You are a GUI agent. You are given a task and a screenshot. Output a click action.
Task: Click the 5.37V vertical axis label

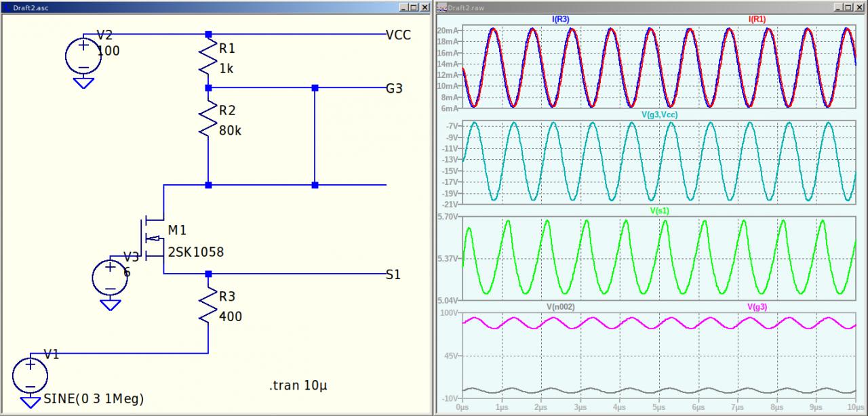449,259
